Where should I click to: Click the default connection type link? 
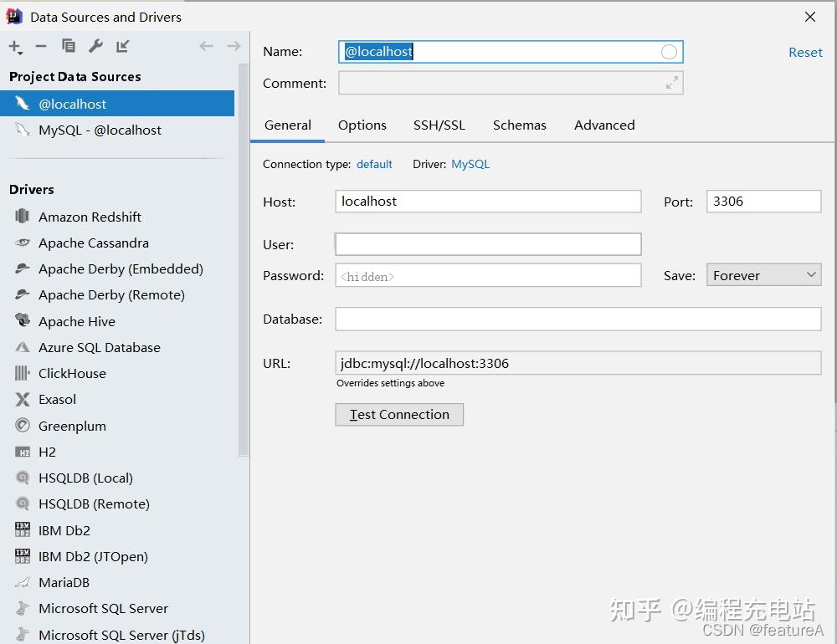click(x=374, y=164)
